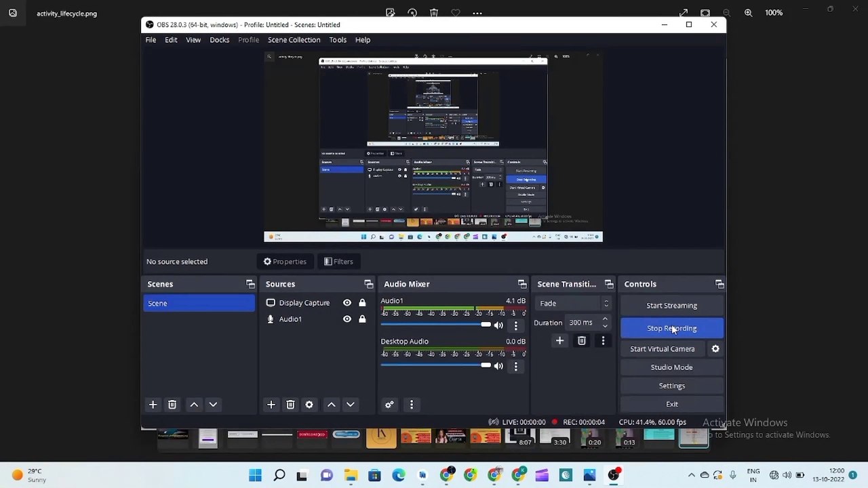Click the transition Duration value field
This screenshot has height=488, width=868.
(x=583, y=323)
